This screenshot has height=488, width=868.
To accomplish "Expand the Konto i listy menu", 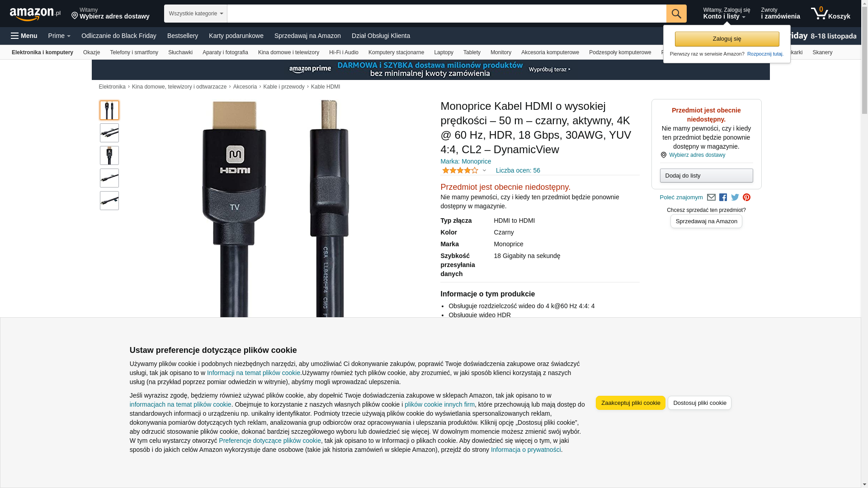I will [x=726, y=14].
